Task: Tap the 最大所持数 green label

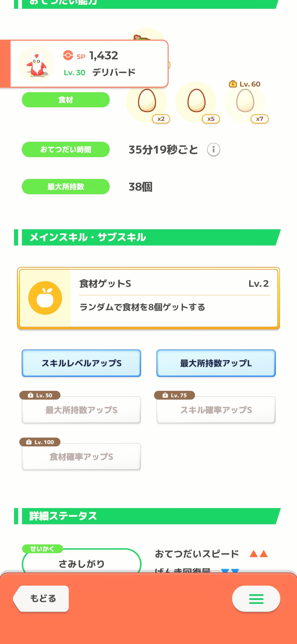Action: pyautogui.click(x=66, y=187)
